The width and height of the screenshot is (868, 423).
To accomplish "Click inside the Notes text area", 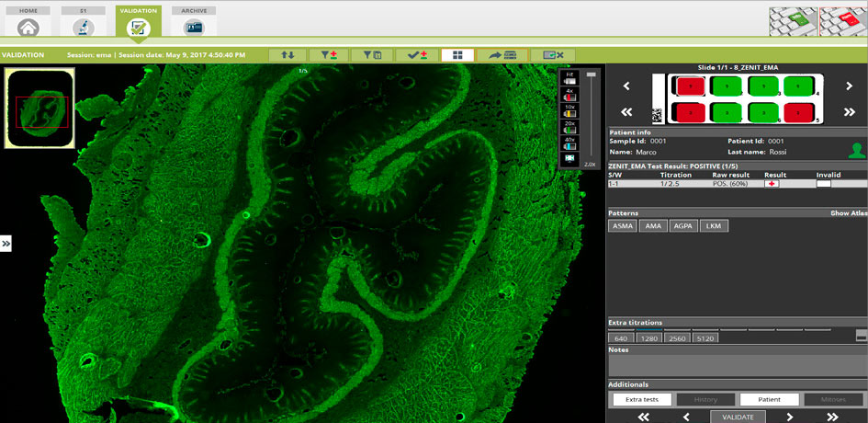I will point(736,365).
